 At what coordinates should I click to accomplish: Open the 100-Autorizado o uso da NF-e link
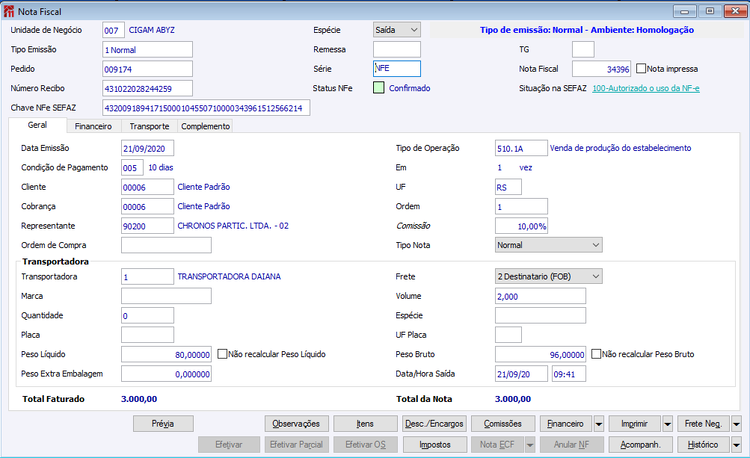pyautogui.click(x=646, y=88)
